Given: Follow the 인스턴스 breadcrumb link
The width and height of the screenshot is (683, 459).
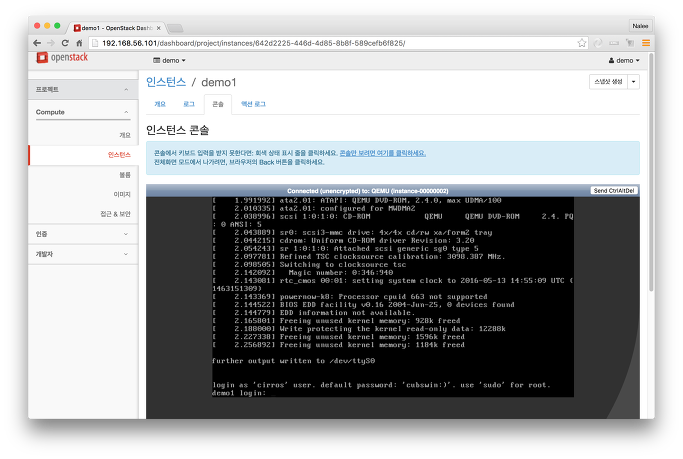Looking at the screenshot, I should coord(166,82).
